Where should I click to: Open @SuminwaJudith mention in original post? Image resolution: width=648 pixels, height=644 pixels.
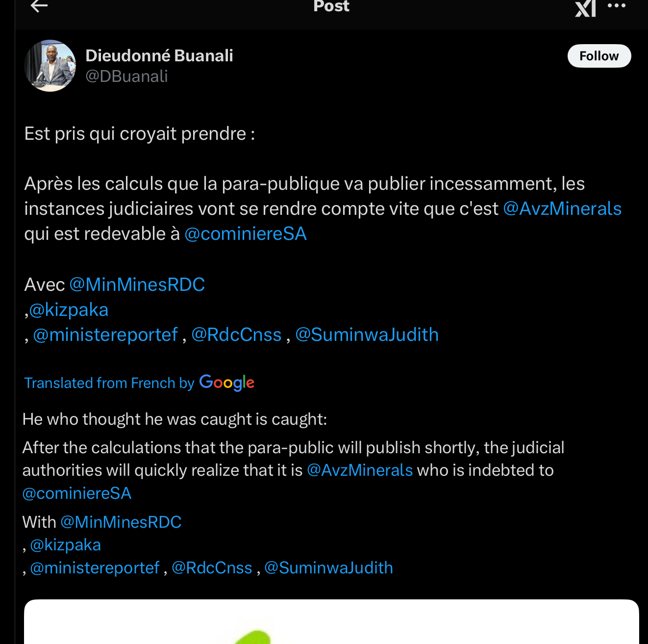coord(367,335)
